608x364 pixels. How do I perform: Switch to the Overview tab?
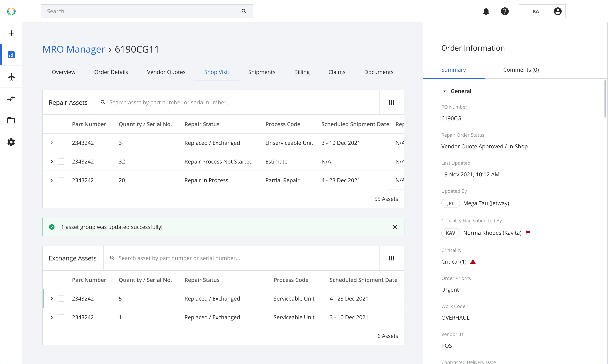(x=63, y=72)
